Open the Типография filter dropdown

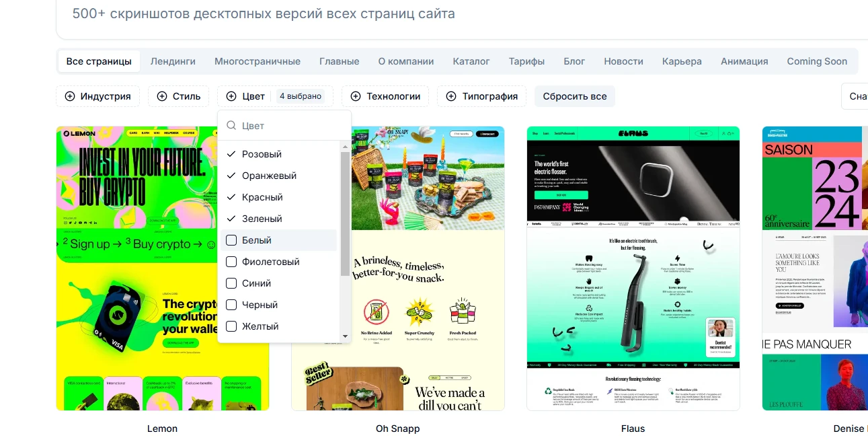[x=482, y=96]
